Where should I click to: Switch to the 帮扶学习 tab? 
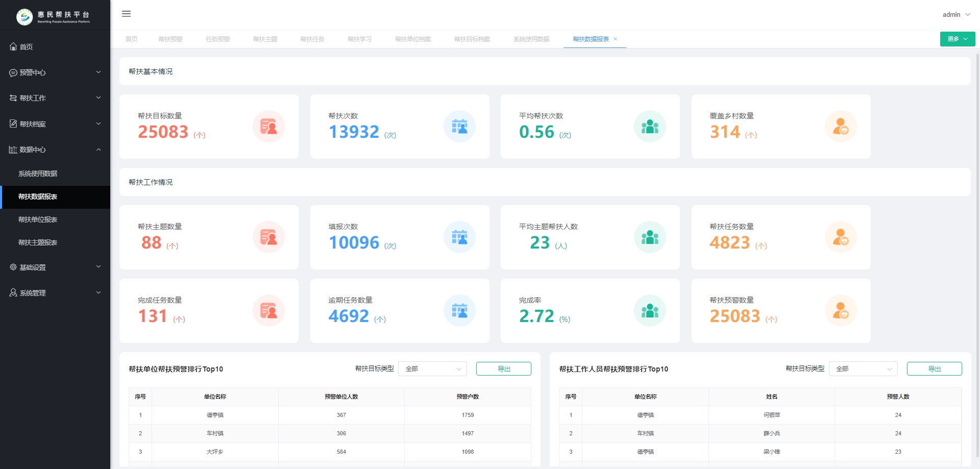pos(360,39)
